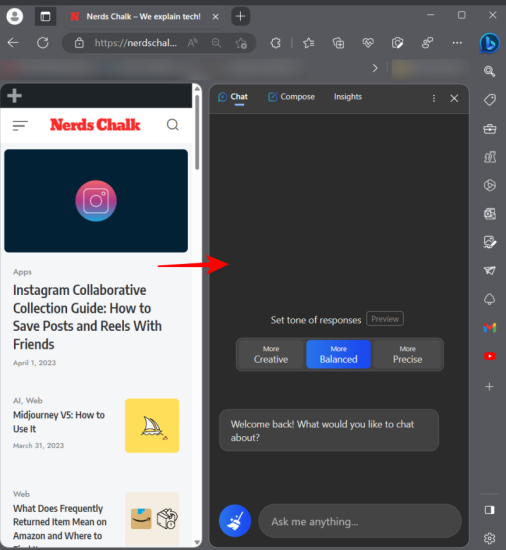This screenshot has height=550, width=506.
Task: Click the page vertical scrollbar
Action: [x=197, y=133]
